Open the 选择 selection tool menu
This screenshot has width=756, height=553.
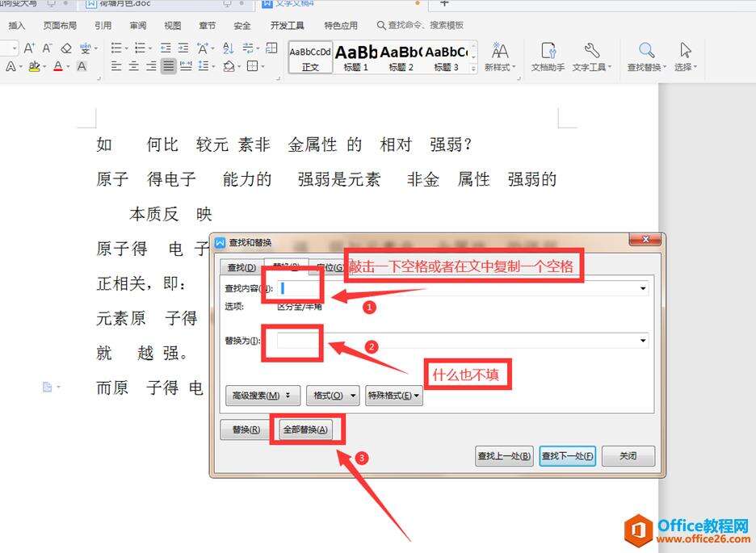click(685, 57)
